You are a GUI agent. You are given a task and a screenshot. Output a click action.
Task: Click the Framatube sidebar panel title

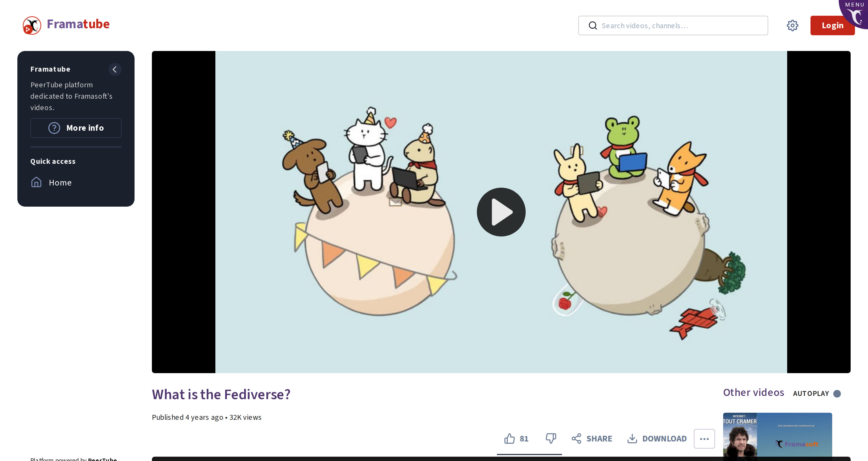(50, 69)
